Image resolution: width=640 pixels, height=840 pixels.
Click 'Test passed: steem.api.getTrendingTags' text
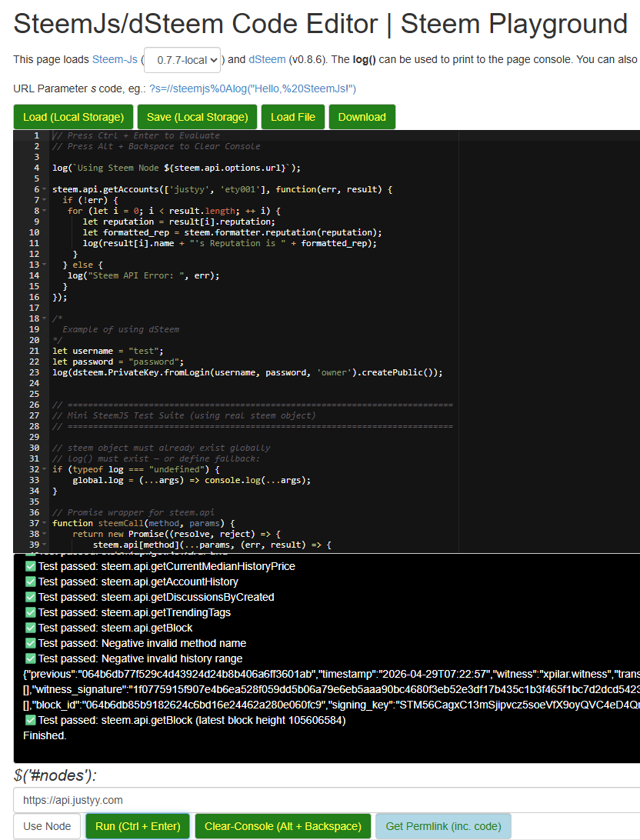click(x=135, y=612)
